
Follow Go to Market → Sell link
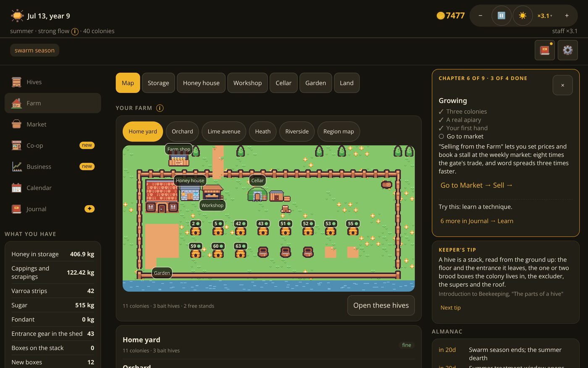pos(476,185)
